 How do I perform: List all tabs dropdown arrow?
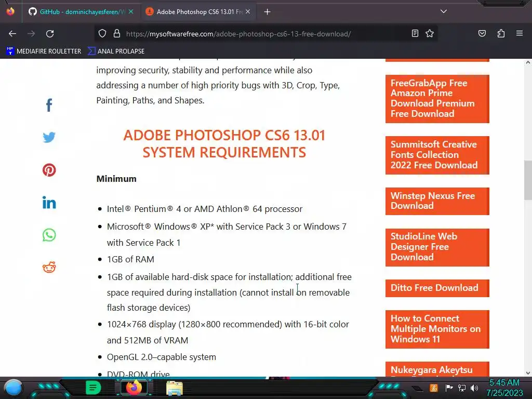444,11
